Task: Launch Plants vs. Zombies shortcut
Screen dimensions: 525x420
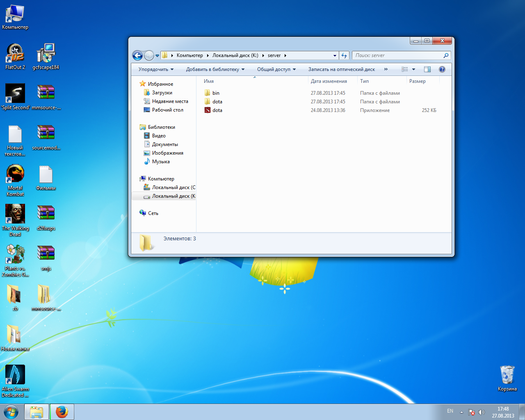Action: click(15, 261)
